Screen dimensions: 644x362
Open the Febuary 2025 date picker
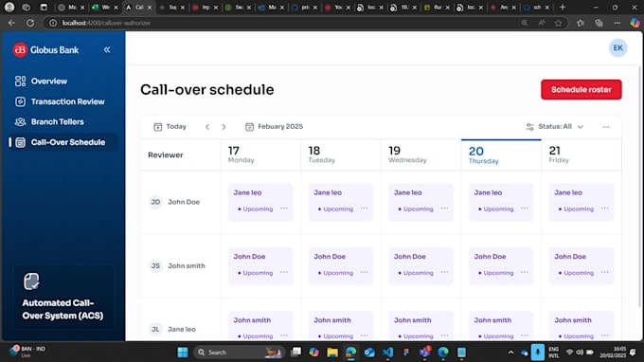274,127
